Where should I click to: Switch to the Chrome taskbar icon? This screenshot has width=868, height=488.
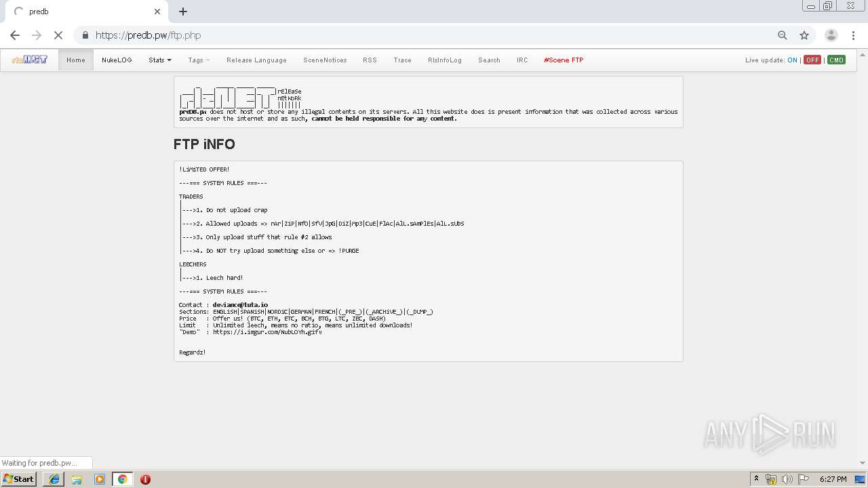point(122,479)
